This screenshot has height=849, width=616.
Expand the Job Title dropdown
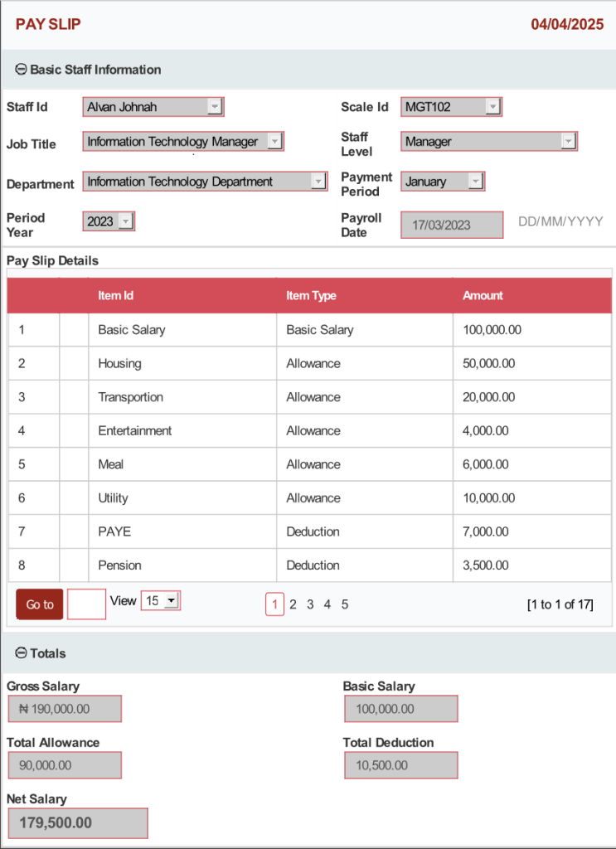point(274,142)
